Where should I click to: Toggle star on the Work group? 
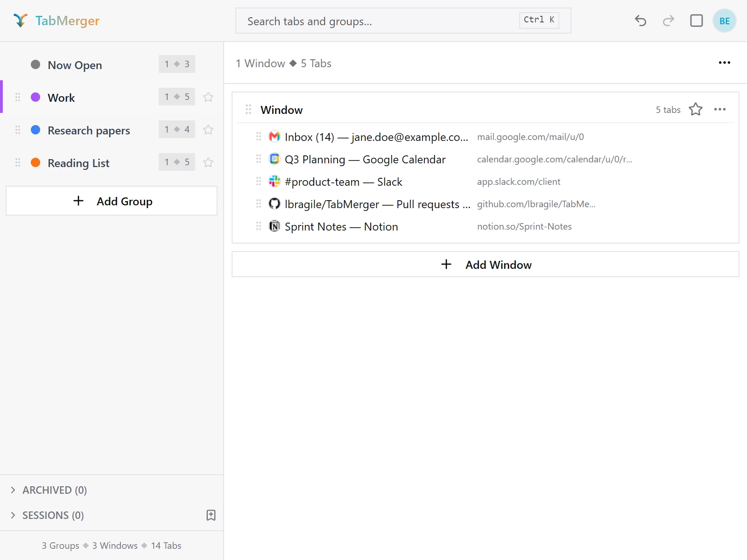point(208,97)
